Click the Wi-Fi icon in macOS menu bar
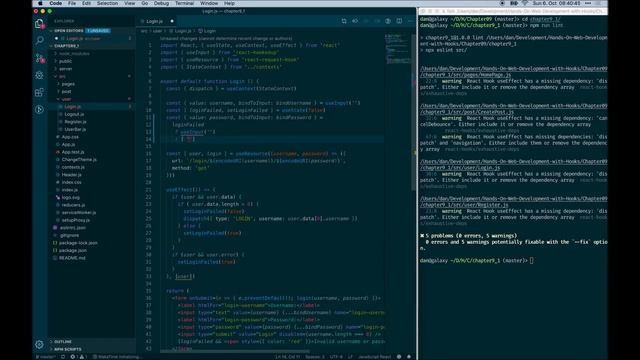 [525, 3]
